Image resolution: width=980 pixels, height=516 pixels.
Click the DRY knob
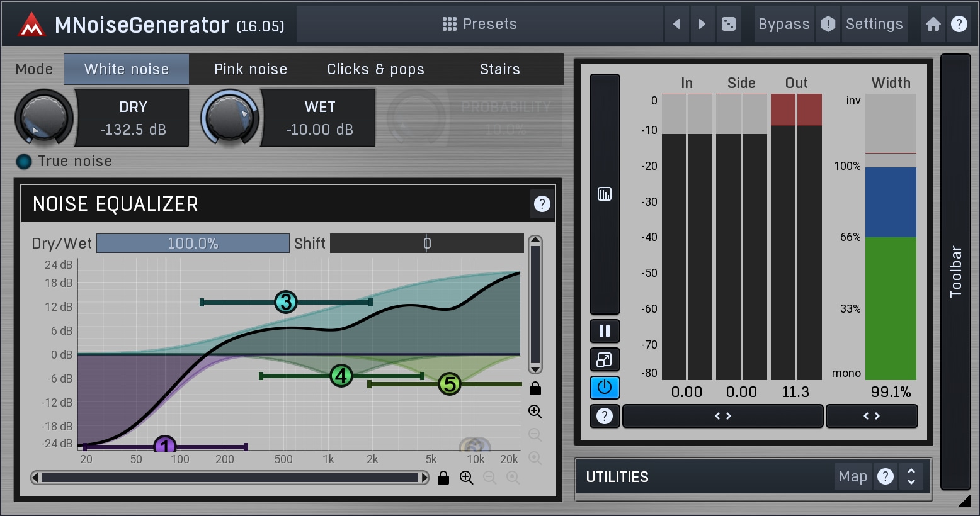pos(44,118)
